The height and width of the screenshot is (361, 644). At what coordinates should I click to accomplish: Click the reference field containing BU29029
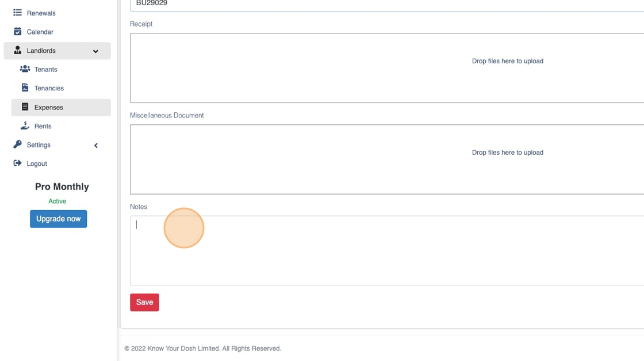click(386, 4)
